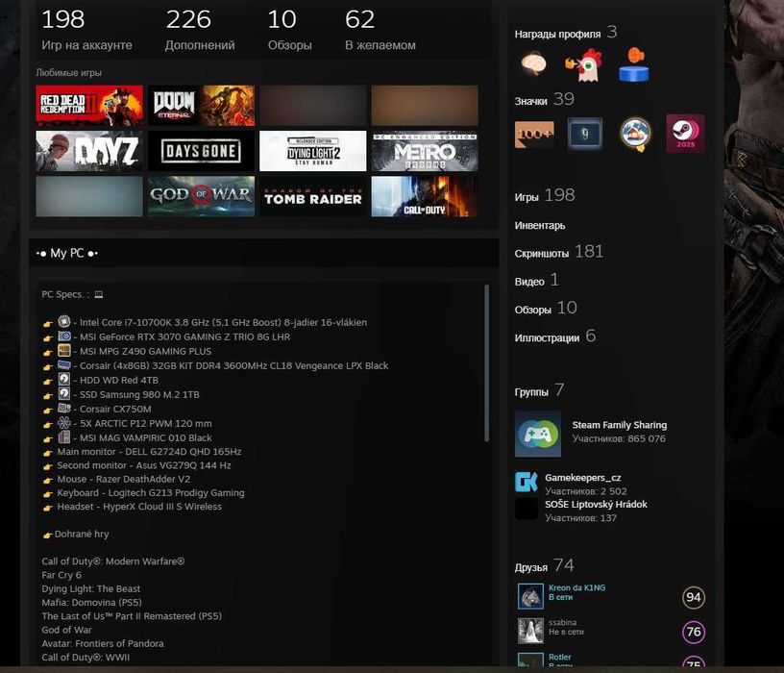Open the Друзья friends list

[x=531, y=567]
